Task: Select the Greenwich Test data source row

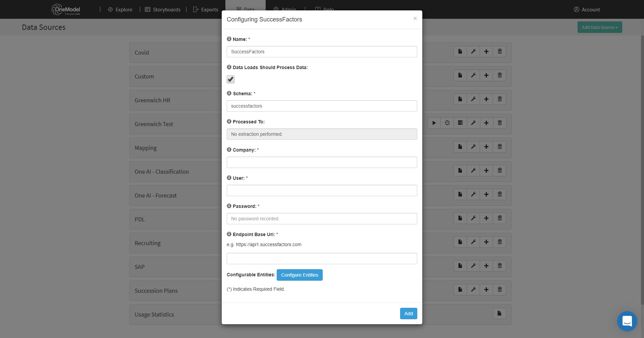Action: click(x=321, y=124)
